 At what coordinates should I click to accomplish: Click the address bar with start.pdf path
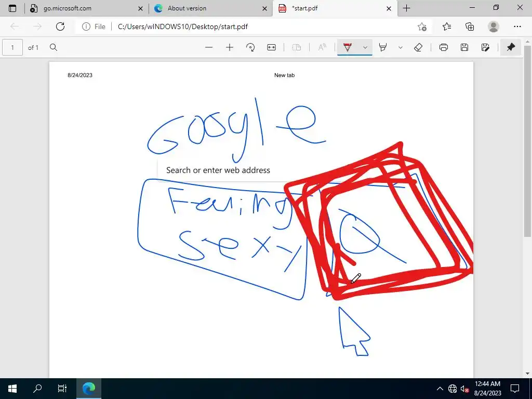[182, 26]
